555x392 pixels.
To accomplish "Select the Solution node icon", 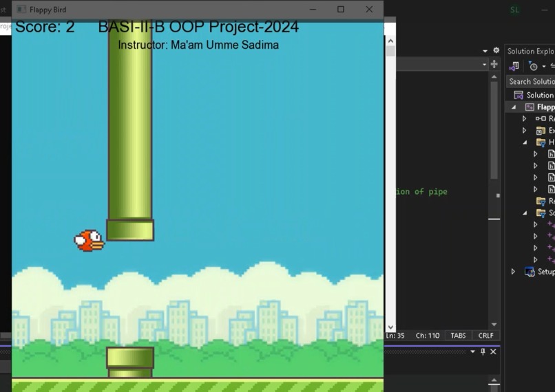I will pos(519,95).
